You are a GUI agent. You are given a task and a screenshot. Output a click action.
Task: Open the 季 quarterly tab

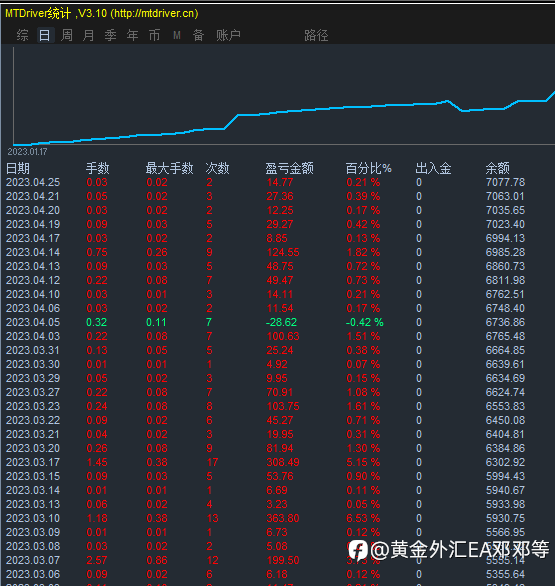coord(110,36)
